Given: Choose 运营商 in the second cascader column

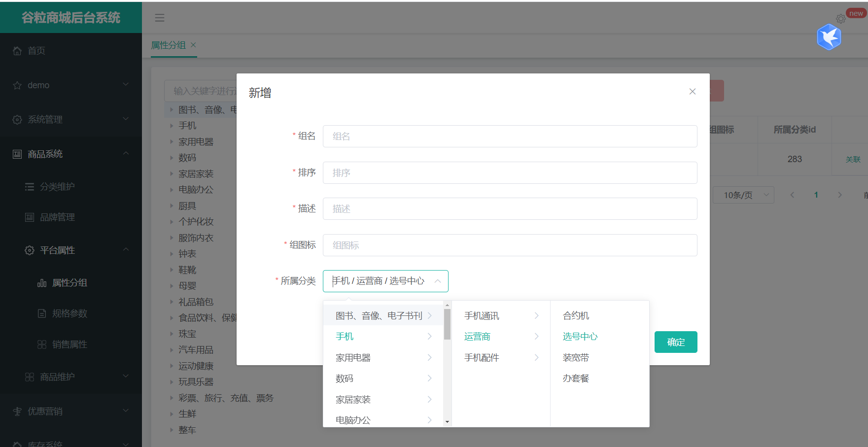Looking at the screenshot, I should [501, 337].
